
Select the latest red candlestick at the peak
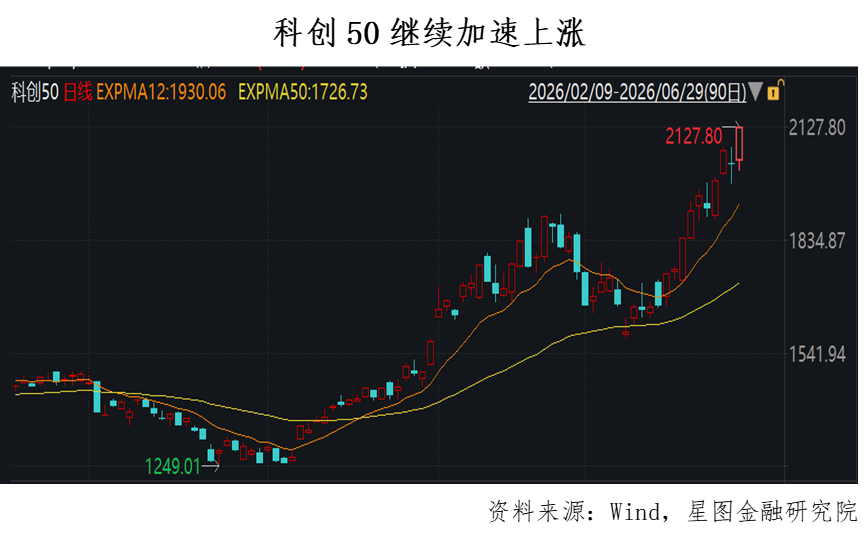coord(739,143)
